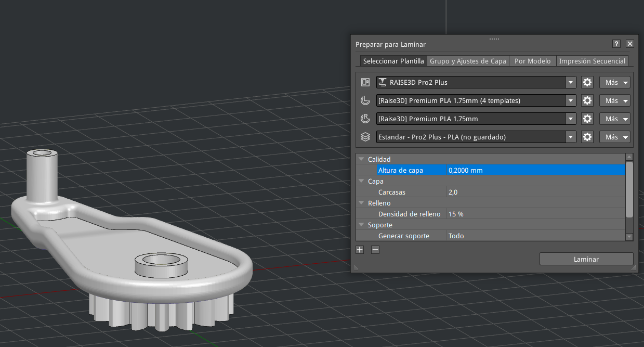Switch to Seleccionar Plantilla tab
The image size is (644, 347).
tap(393, 61)
